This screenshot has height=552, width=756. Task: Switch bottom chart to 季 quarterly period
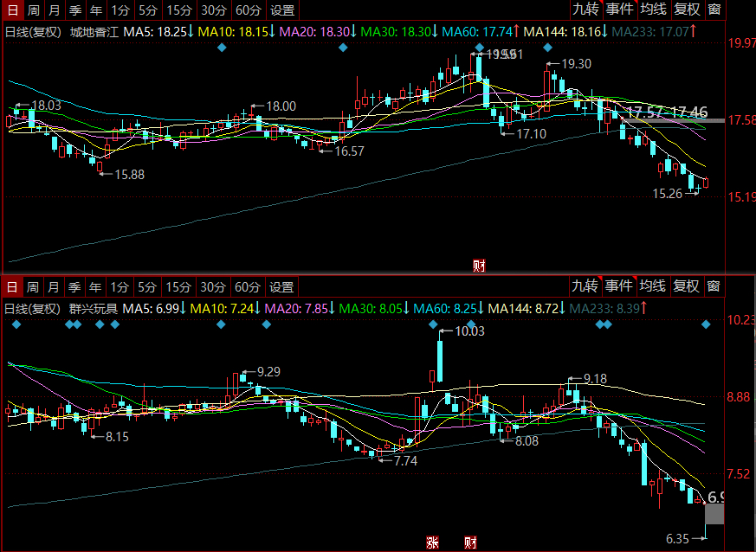(x=74, y=287)
